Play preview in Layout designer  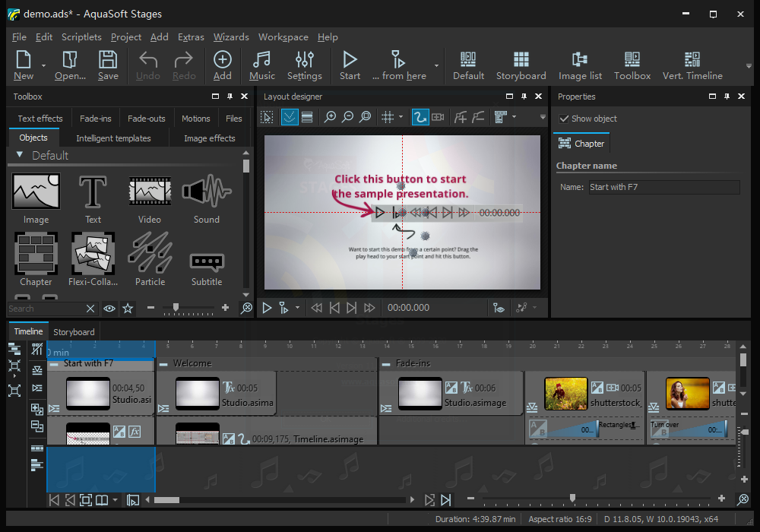pyautogui.click(x=267, y=308)
